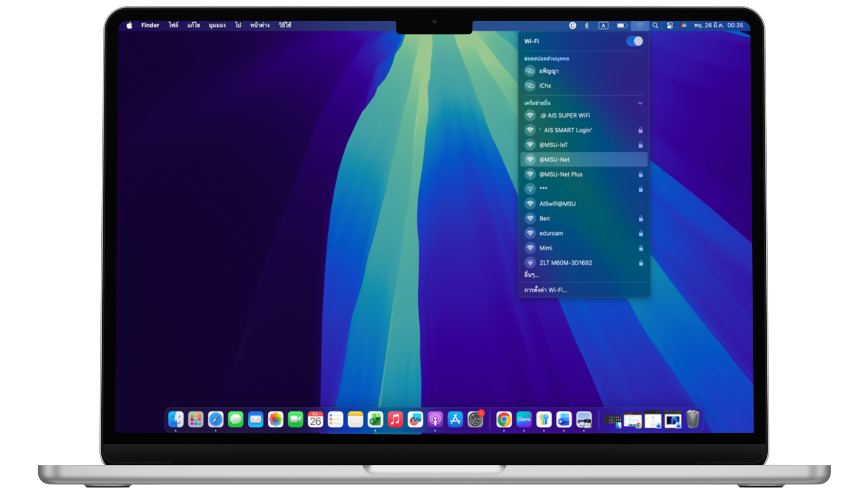Join the @MSU-Net Plus network
The image size is (868, 488).
click(584, 174)
